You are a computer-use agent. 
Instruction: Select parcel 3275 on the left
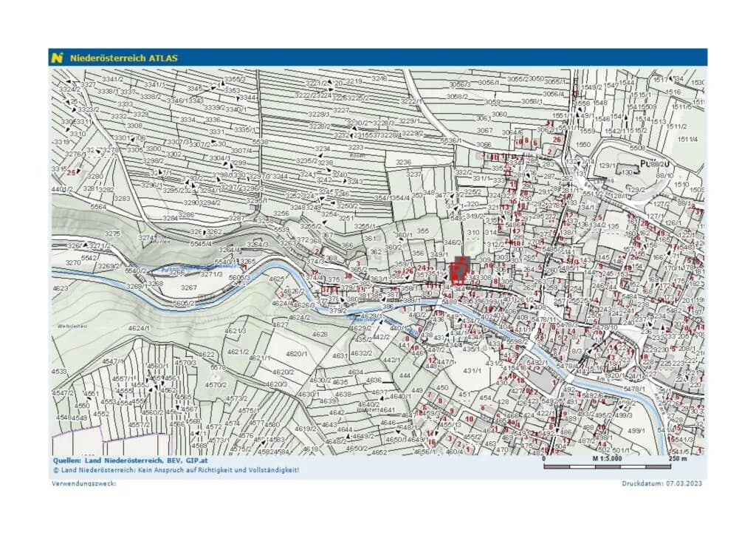112,234
